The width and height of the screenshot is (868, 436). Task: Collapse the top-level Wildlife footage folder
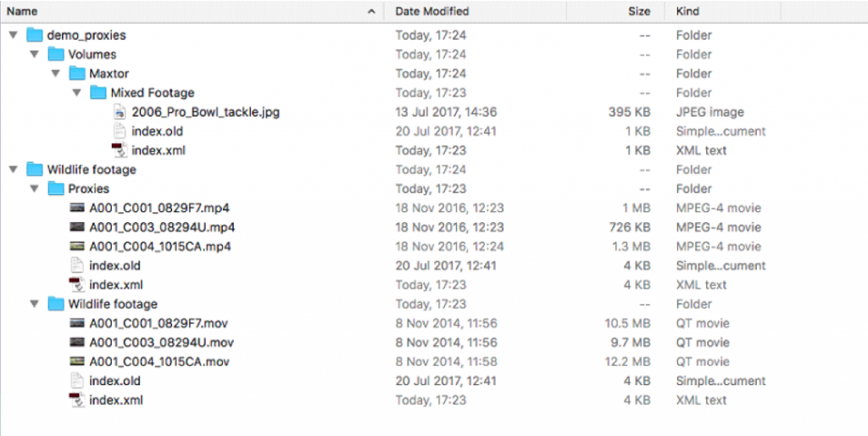14,170
